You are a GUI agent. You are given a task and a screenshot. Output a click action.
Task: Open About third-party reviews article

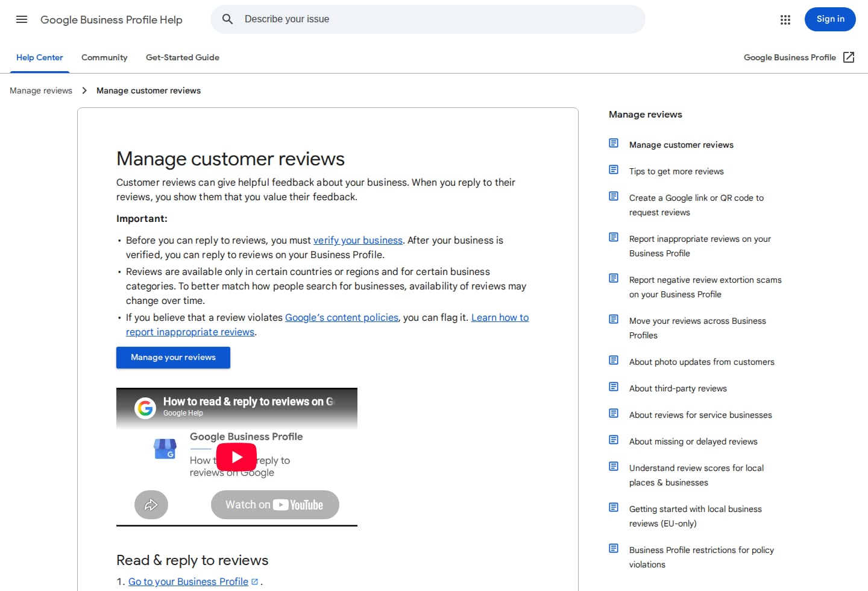coord(678,388)
